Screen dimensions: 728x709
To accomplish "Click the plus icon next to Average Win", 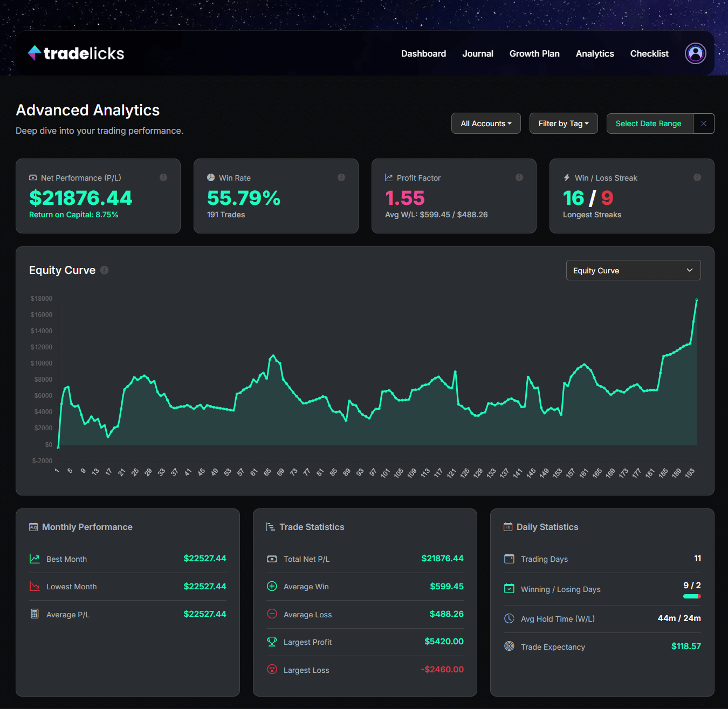I will click(272, 586).
